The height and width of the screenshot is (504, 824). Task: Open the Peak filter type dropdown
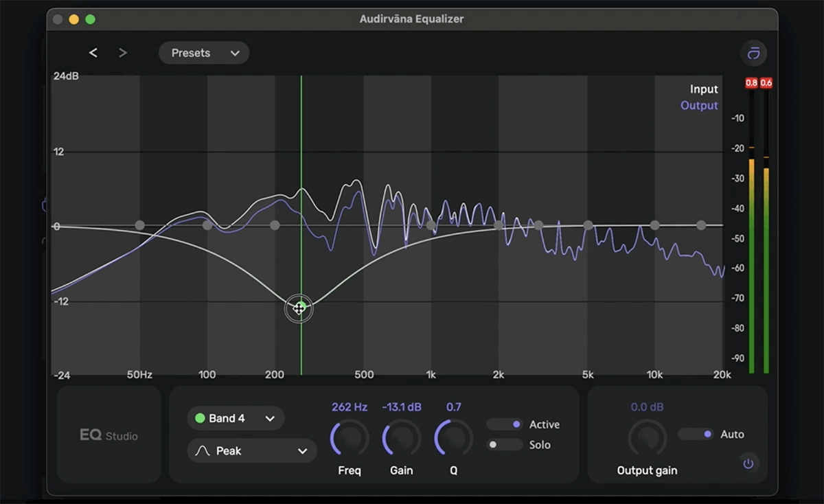tap(251, 451)
